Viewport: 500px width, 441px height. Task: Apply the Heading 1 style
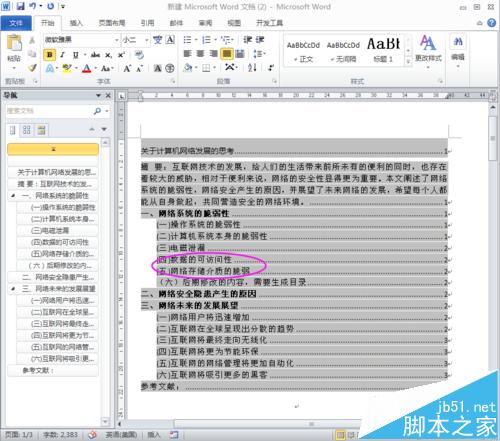pyautogui.click(x=383, y=50)
